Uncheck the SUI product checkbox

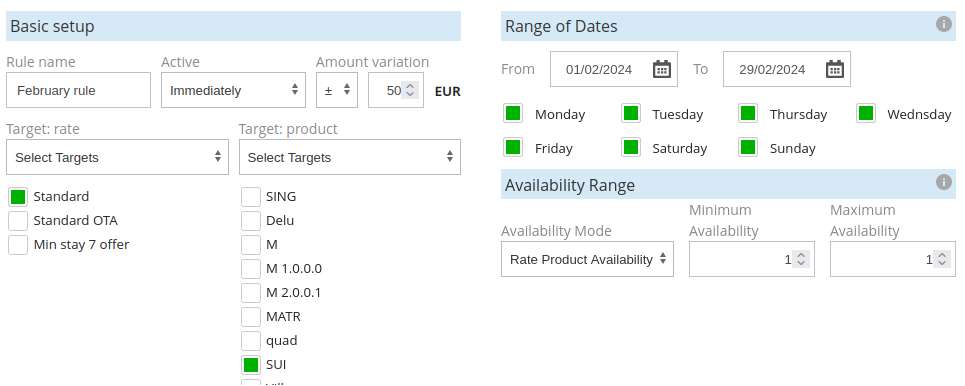250,364
